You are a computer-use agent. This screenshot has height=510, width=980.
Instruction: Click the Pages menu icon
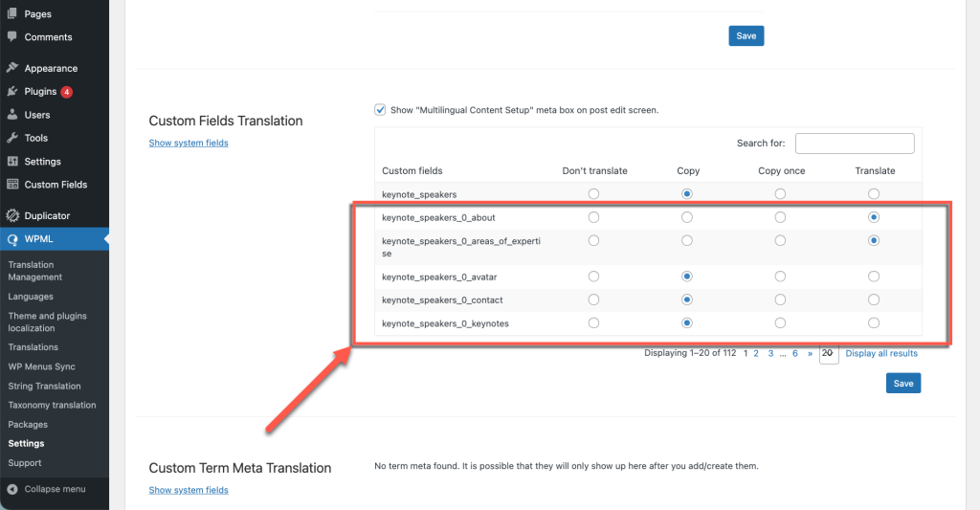click(11, 13)
